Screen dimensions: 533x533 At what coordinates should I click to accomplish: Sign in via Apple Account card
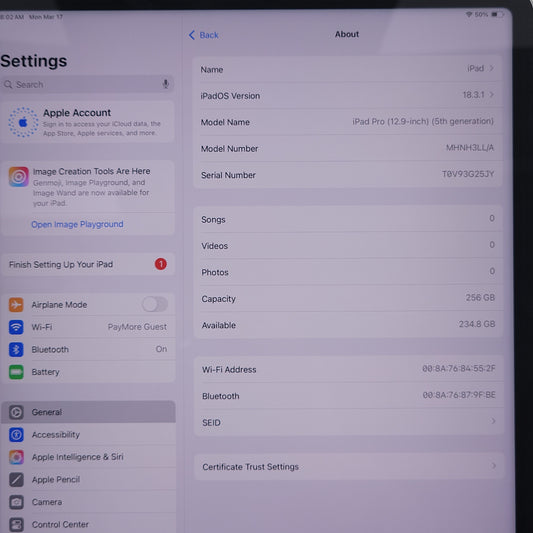(88, 122)
